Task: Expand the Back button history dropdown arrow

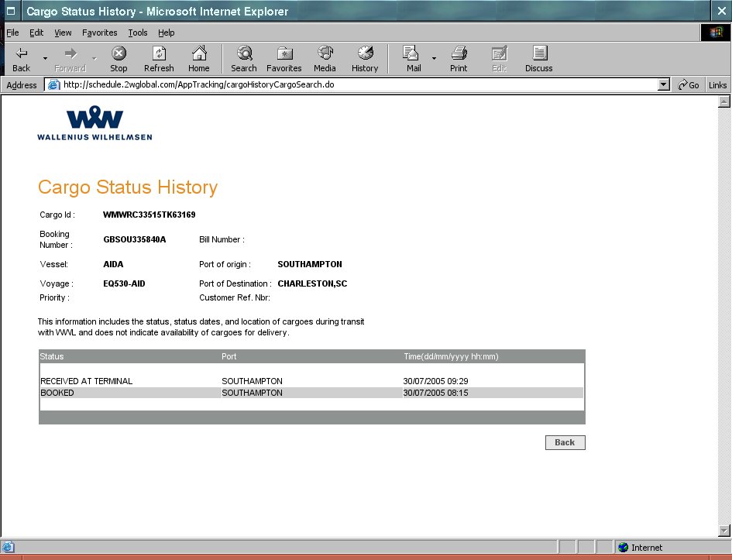Action: coord(45,58)
